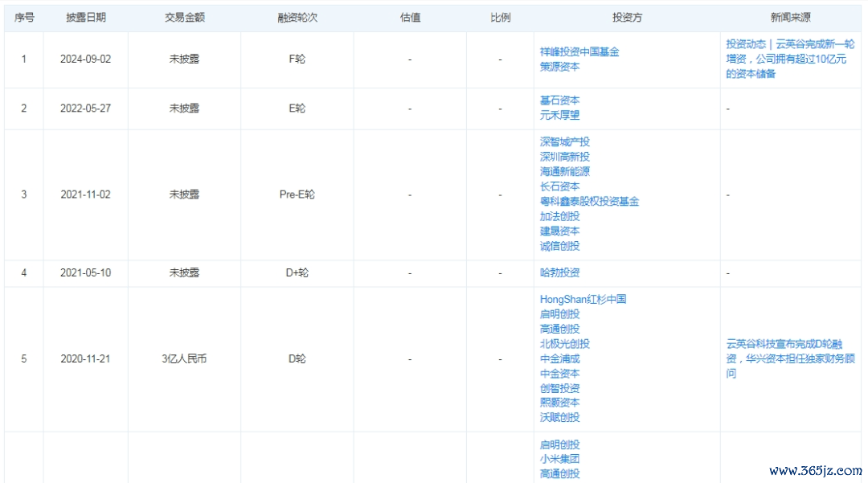The height and width of the screenshot is (483, 868).
Task: Open the 北极光创投 investor link
Action: [x=565, y=344]
